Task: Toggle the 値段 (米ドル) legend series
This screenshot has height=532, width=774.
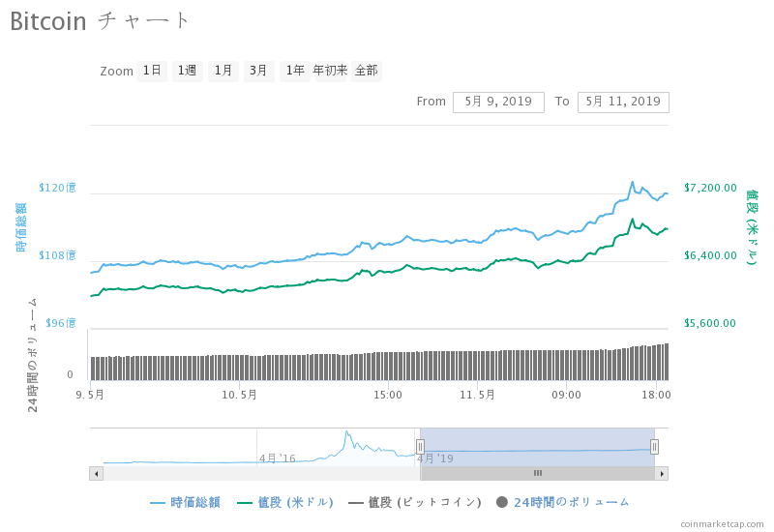Action: [285, 502]
